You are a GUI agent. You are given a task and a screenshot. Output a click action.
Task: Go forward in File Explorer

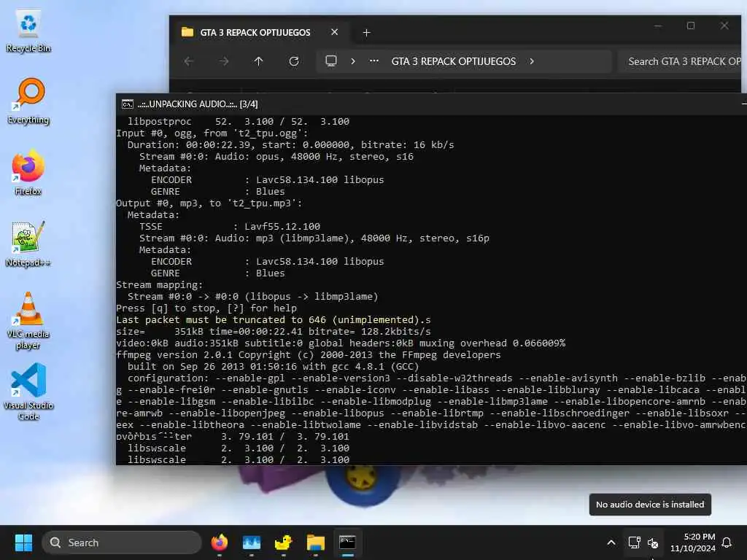[224, 61]
